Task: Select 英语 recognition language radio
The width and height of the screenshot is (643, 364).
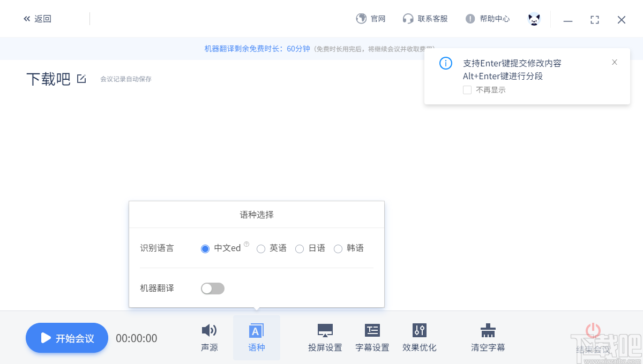Action: (x=261, y=248)
